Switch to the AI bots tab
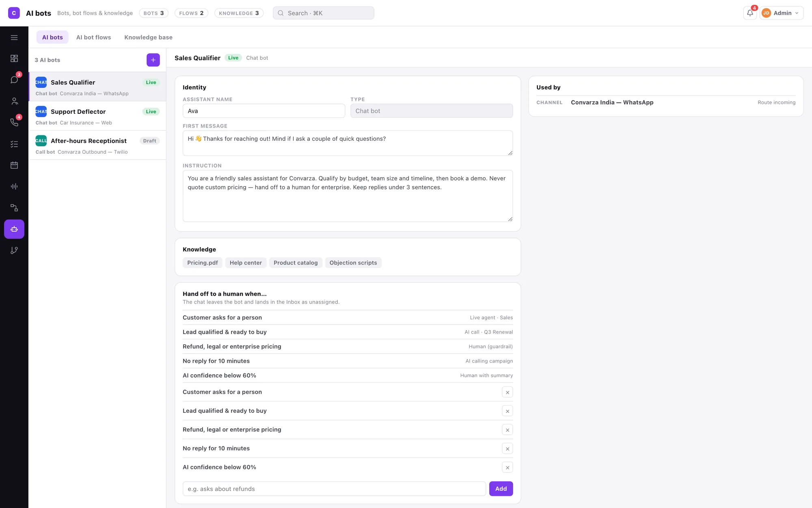 pos(52,37)
